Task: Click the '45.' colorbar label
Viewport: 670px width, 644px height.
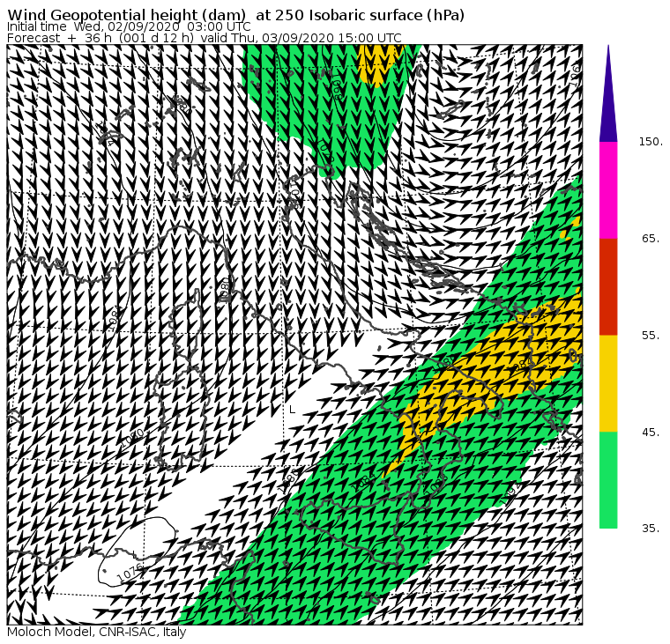Action: 651,433
